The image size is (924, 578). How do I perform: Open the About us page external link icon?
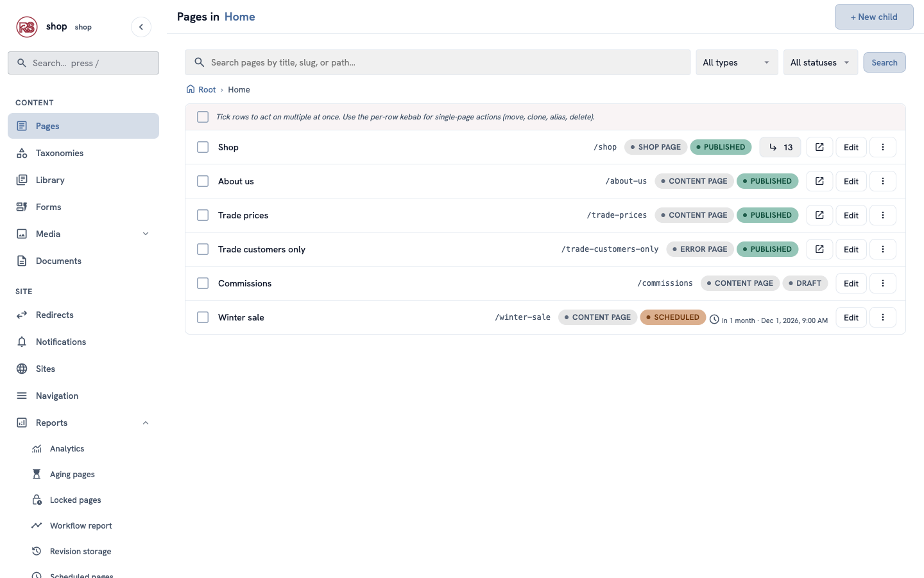(819, 181)
